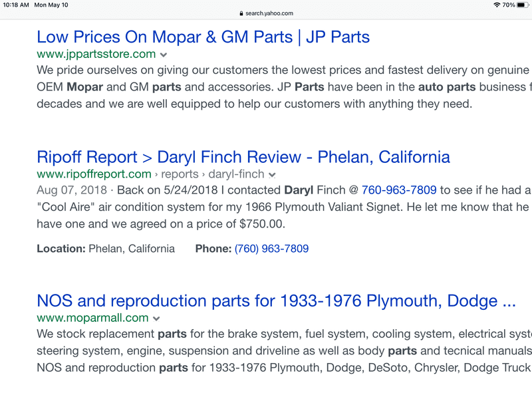Tap the Wi-Fi status icon
532x399 pixels.
click(497, 5)
